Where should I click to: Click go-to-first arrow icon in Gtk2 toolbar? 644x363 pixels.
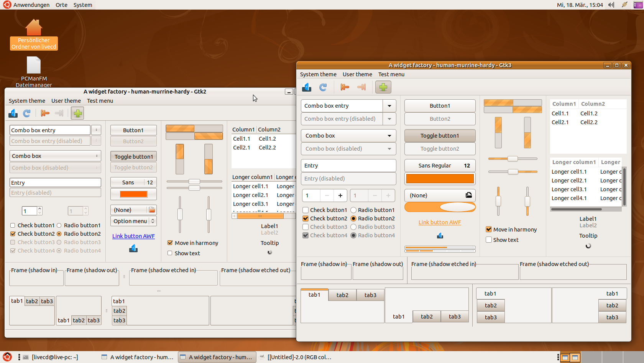pyautogui.click(x=45, y=113)
